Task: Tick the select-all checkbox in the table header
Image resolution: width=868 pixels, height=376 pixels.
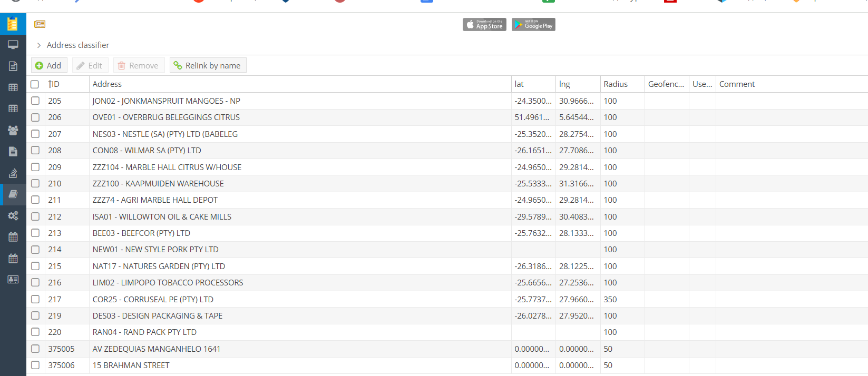Action: [35, 84]
